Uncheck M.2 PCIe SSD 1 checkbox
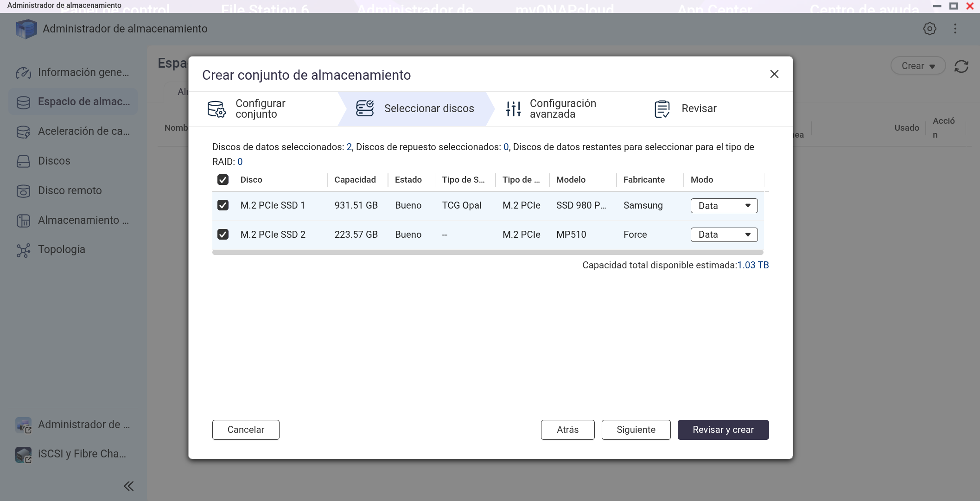 point(223,205)
